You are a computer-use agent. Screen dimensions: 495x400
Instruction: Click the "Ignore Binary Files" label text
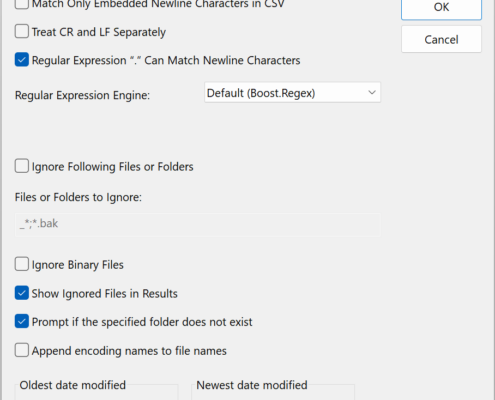(78, 265)
